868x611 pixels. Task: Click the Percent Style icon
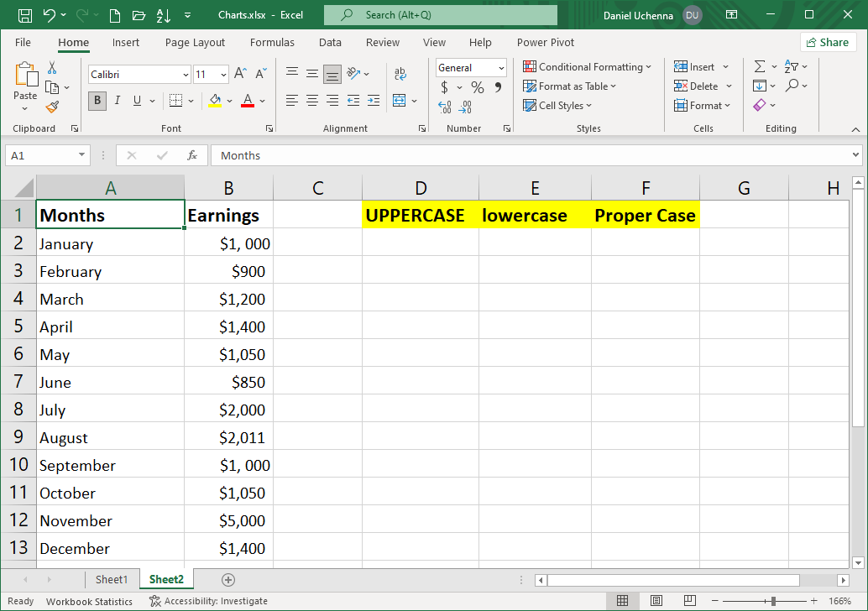477,87
